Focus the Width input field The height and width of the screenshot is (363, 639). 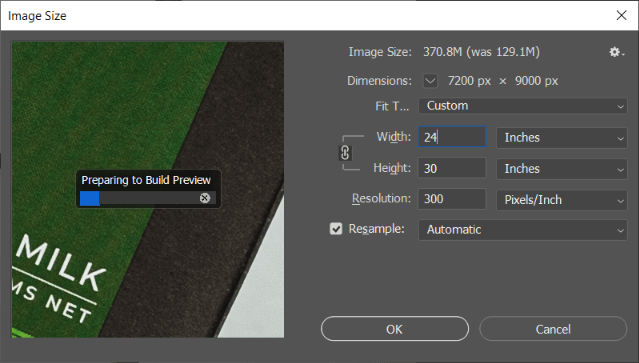pyautogui.click(x=452, y=137)
